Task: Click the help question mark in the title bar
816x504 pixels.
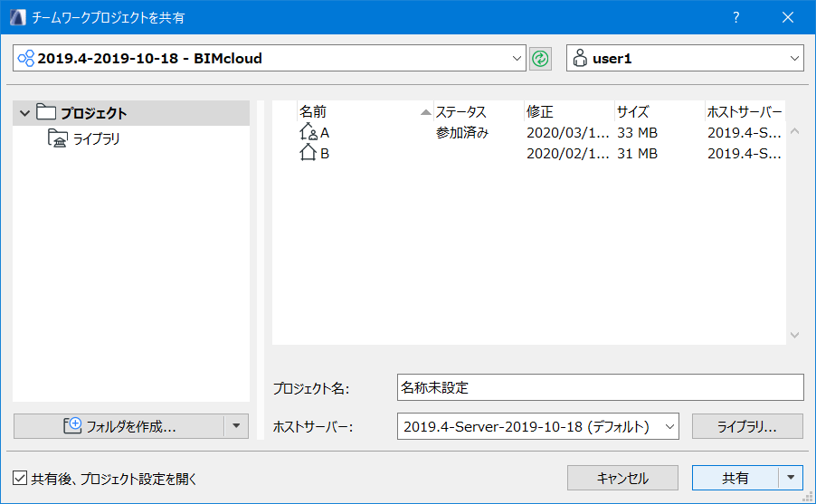Action: point(735,17)
